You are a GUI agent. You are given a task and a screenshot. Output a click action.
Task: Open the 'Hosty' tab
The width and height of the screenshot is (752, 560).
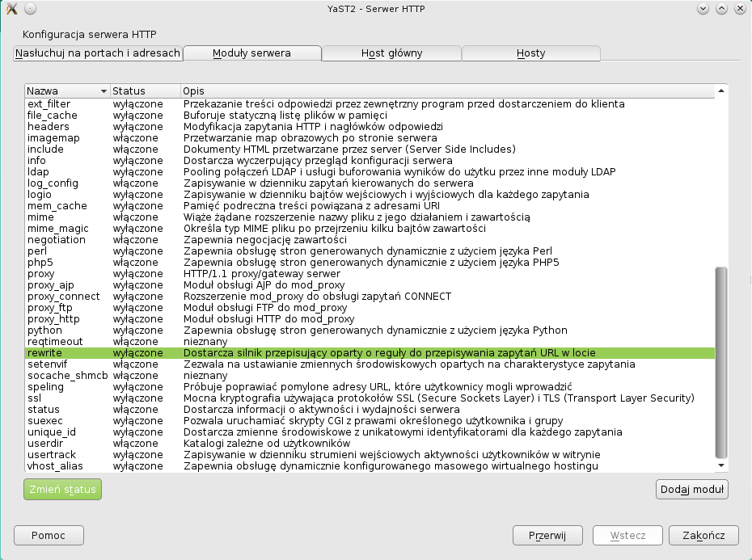pos(530,53)
